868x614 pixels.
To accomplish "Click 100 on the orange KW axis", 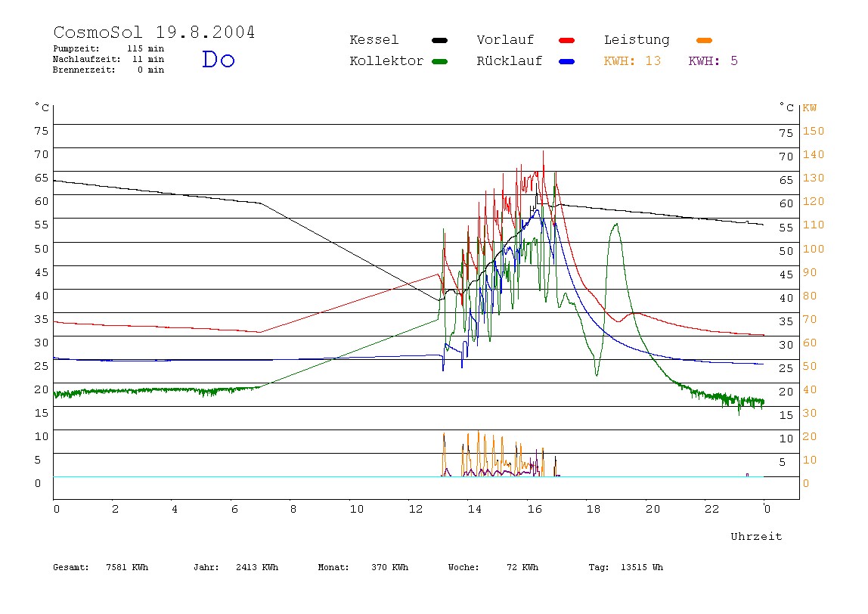I will click(814, 249).
